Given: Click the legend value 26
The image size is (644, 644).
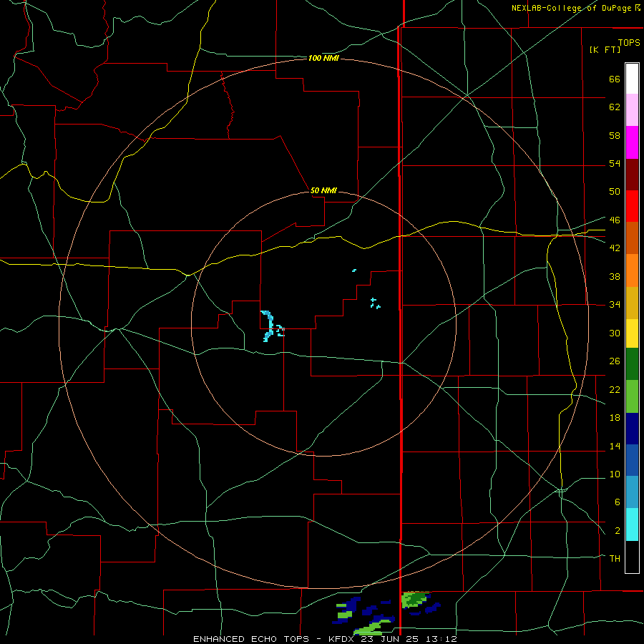Looking at the screenshot, I should tap(615, 361).
